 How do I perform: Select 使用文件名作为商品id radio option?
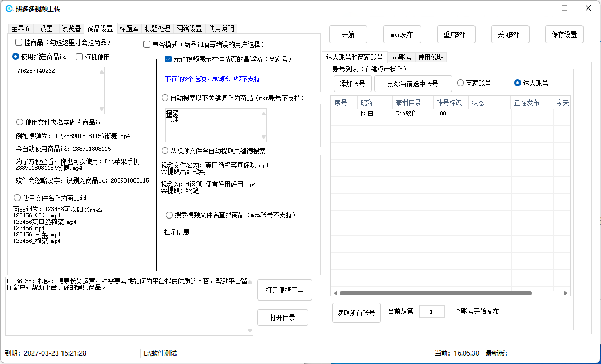pyautogui.click(x=17, y=198)
